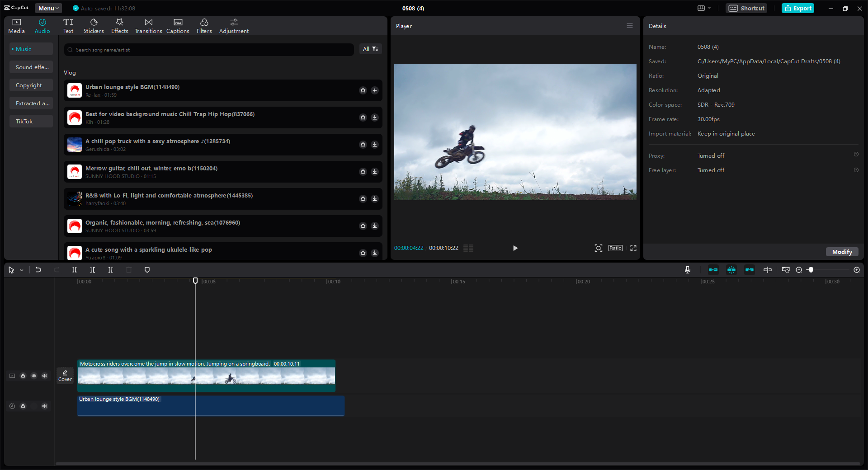Viewport: 868px width, 470px height.
Task: Hide the video track with the eye toggle
Action: [34, 376]
